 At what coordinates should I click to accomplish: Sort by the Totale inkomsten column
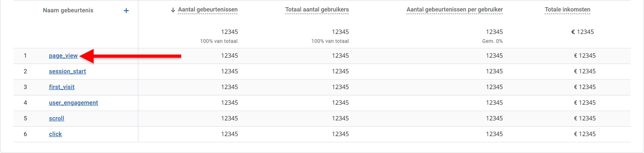[x=567, y=9]
